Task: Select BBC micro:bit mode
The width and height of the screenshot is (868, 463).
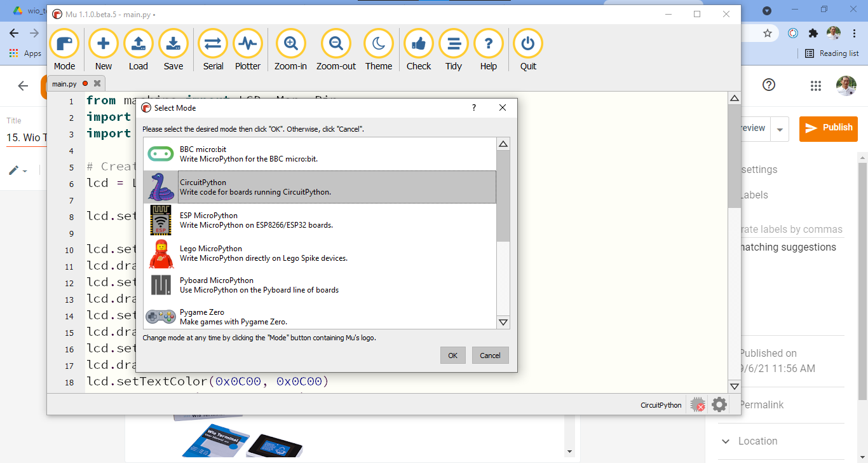Action: [x=320, y=154]
